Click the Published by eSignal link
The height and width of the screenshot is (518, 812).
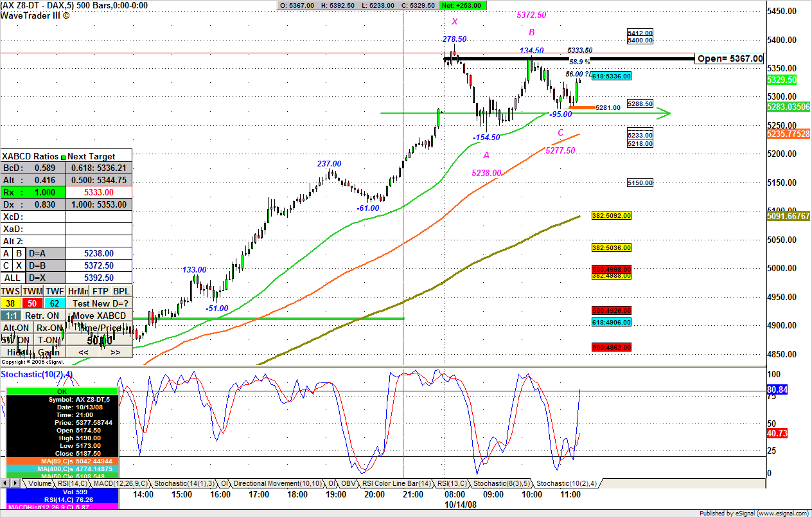754,514
